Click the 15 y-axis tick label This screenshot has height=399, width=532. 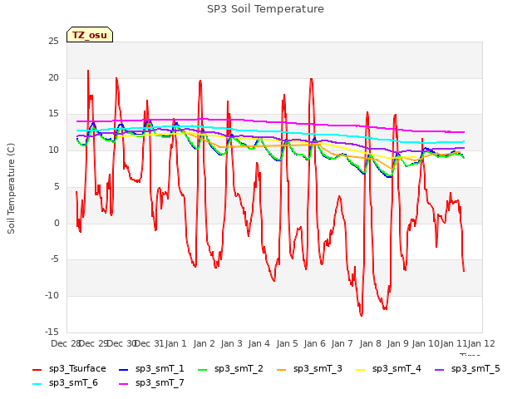pos(53,114)
